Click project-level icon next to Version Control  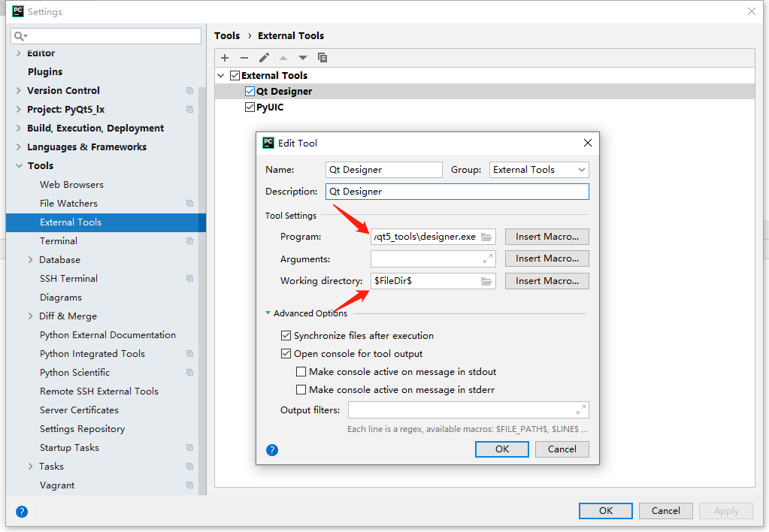click(189, 91)
